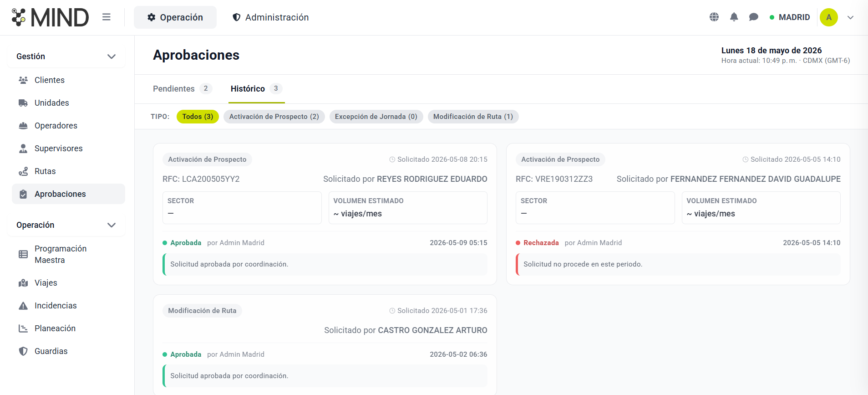Click Lunes 18 de mayo de 2026 date
This screenshot has width=868, height=395.
coord(772,51)
